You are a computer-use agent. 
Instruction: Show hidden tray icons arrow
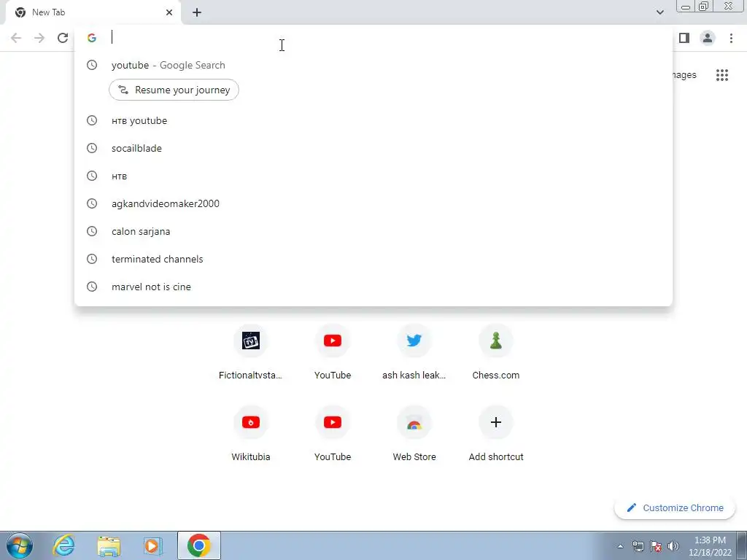click(620, 546)
